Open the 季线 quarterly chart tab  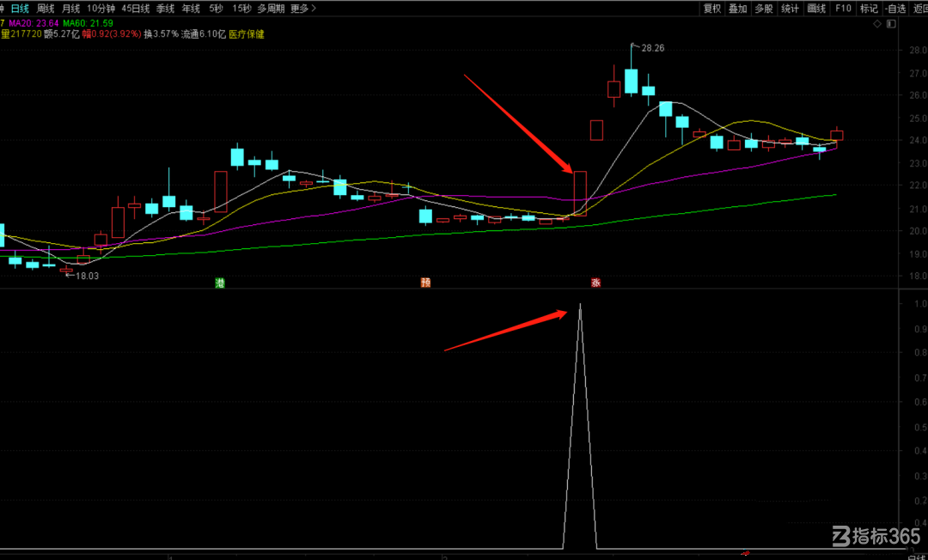(x=165, y=9)
